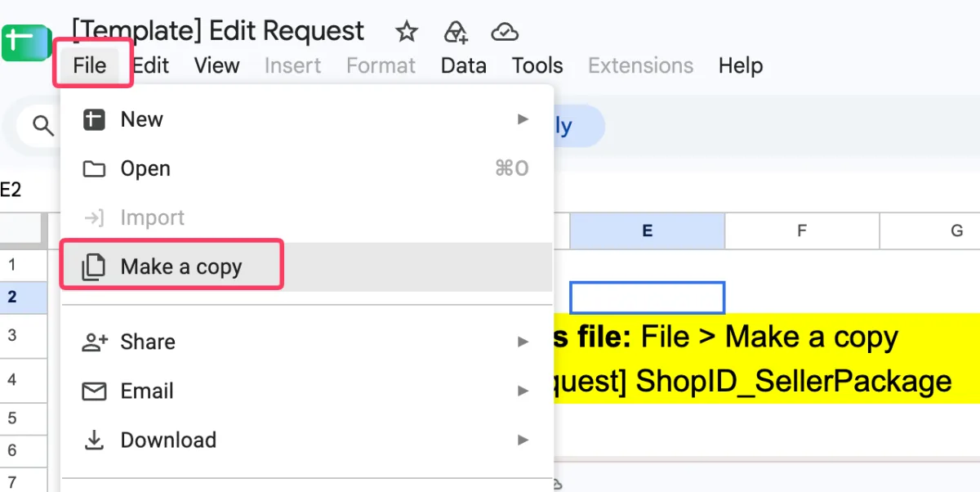Click the move to Drive folder icon
Viewport: 980px width, 492px height.
455,32
